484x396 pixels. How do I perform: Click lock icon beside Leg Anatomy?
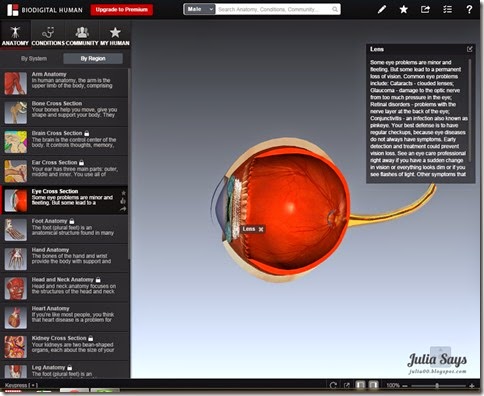coord(70,368)
